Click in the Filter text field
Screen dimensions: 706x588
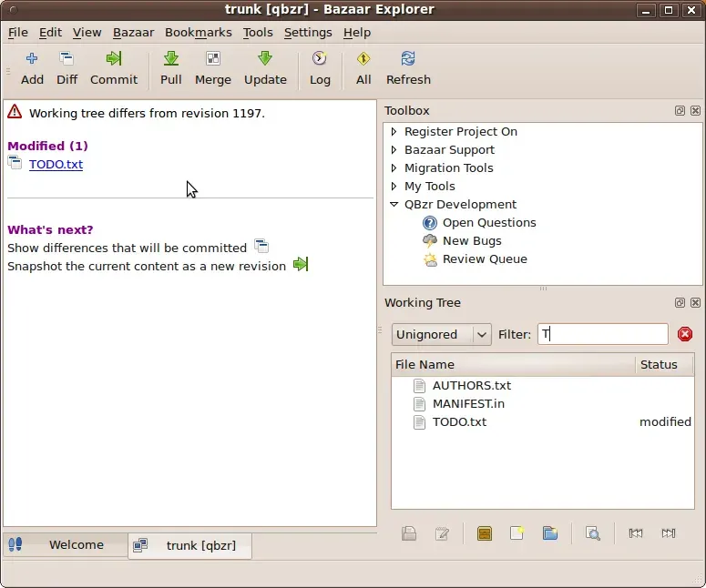(603, 334)
